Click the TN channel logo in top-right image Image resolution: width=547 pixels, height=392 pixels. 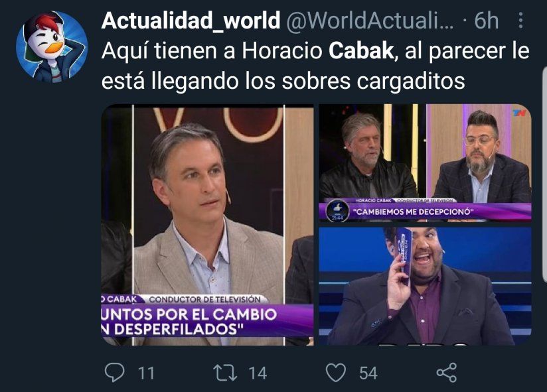pos(519,113)
